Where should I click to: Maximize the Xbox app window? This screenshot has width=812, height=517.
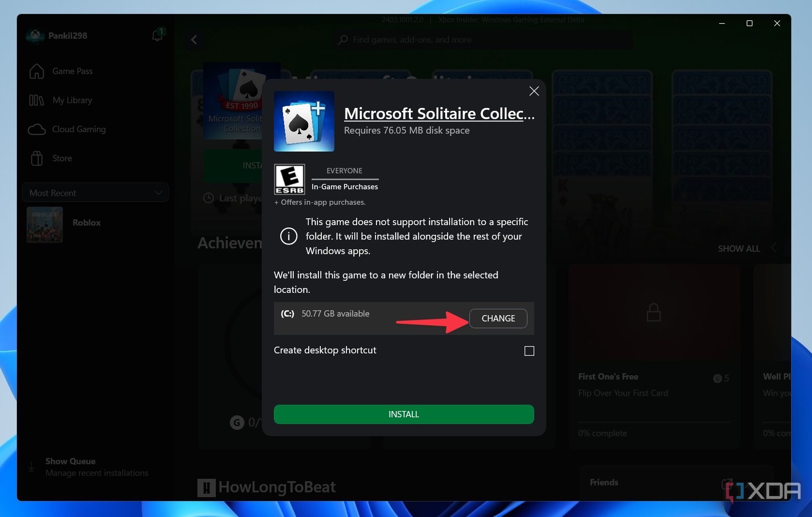tap(750, 23)
